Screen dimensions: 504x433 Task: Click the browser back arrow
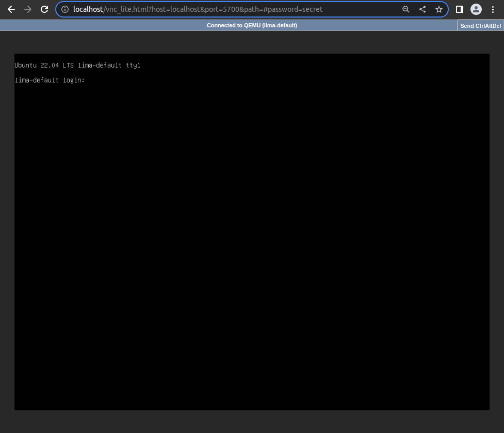pos(11,9)
